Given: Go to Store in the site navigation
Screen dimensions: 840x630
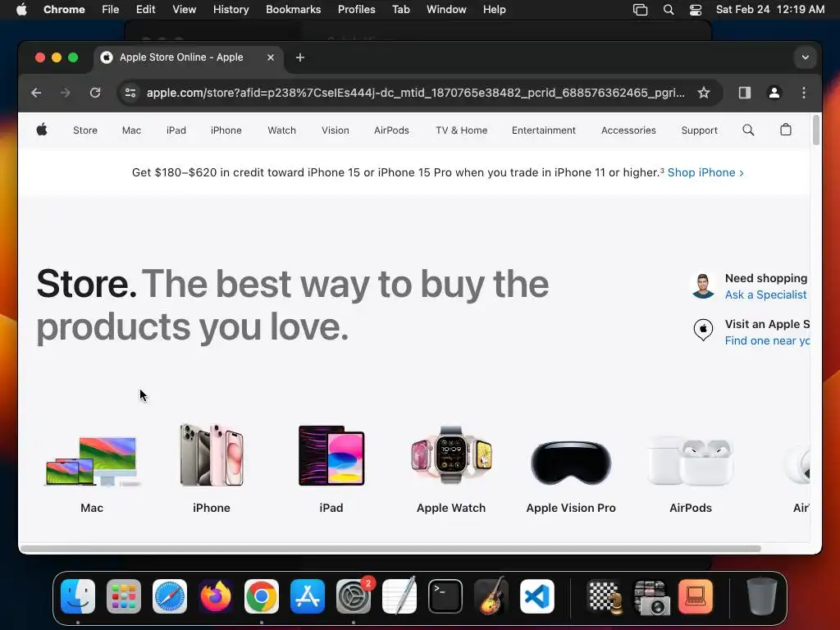Looking at the screenshot, I should coord(85,130).
